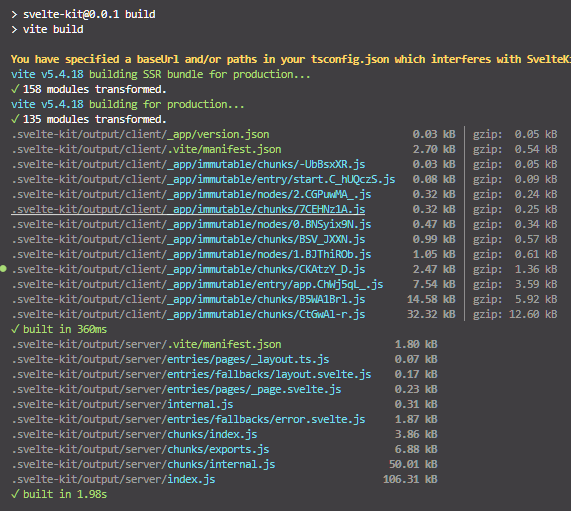
Task: Open entries/fallbacks/error.svelte.js path
Action: point(188,419)
